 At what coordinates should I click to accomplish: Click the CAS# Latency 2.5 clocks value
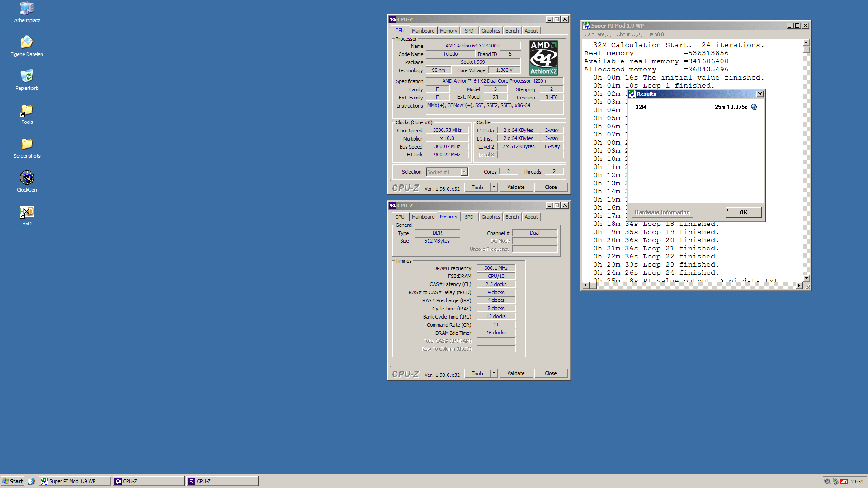click(496, 284)
